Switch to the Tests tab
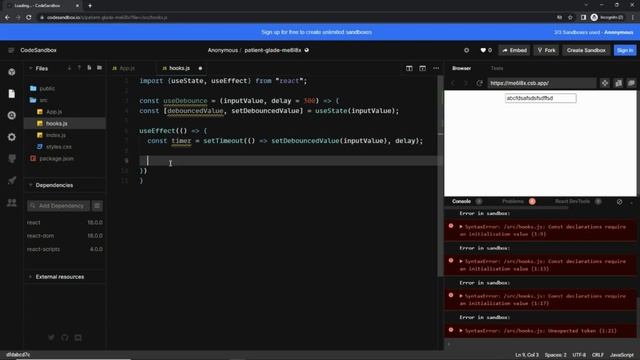Viewport: 640px width, 360px height. point(497,68)
